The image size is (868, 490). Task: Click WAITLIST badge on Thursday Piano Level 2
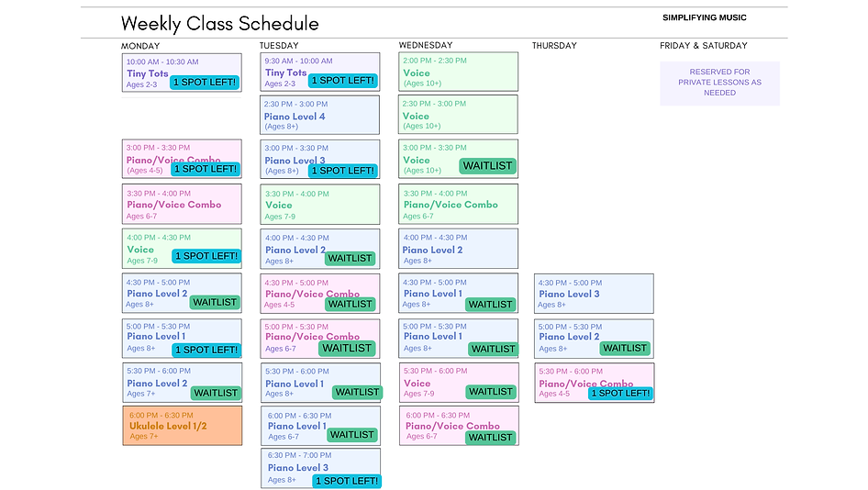[625, 349]
